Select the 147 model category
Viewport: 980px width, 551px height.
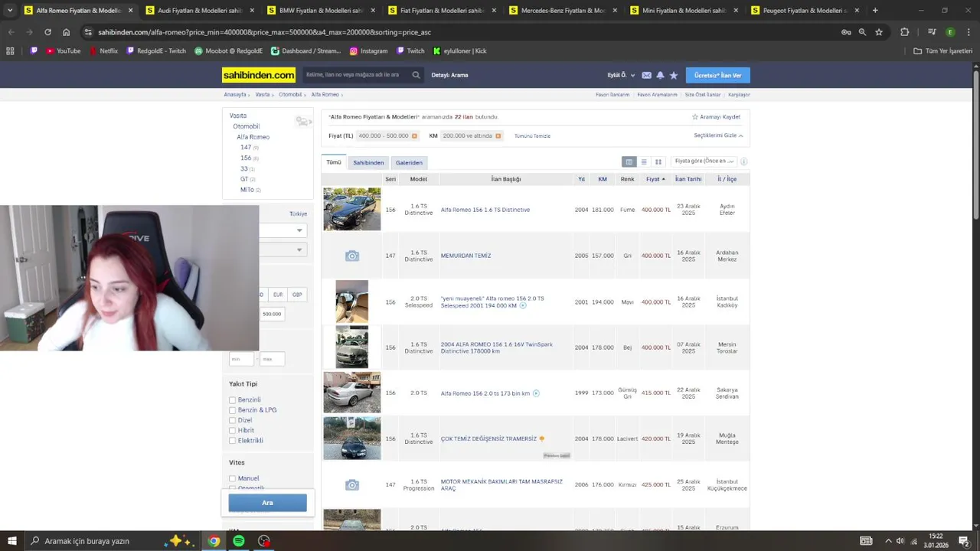pyautogui.click(x=245, y=147)
